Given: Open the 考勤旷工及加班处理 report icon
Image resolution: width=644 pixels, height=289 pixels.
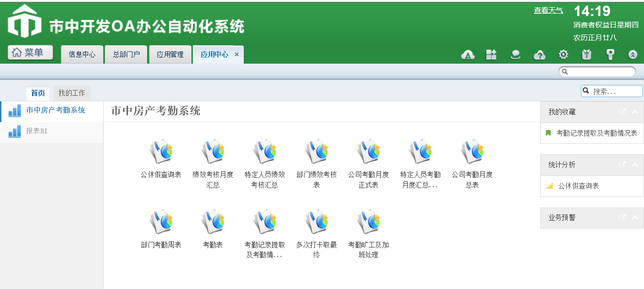Looking at the screenshot, I should pyautogui.click(x=368, y=222).
